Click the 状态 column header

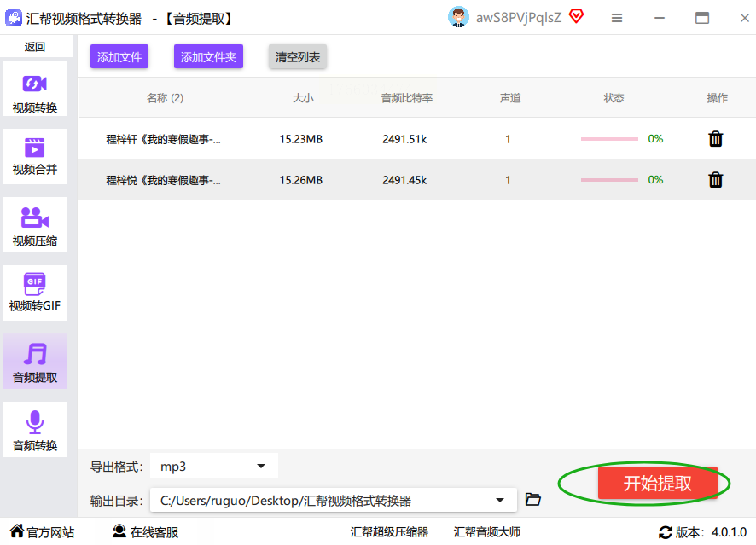point(614,98)
